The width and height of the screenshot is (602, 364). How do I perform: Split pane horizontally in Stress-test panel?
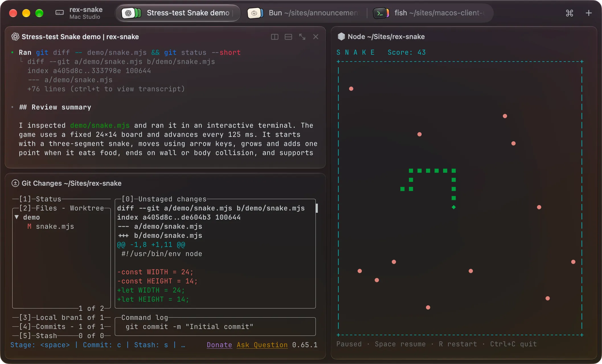[x=288, y=37]
